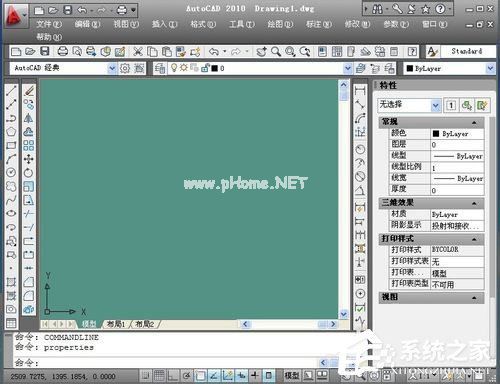
Task: Expand the 视图 properties section
Action: click(474, 297)
